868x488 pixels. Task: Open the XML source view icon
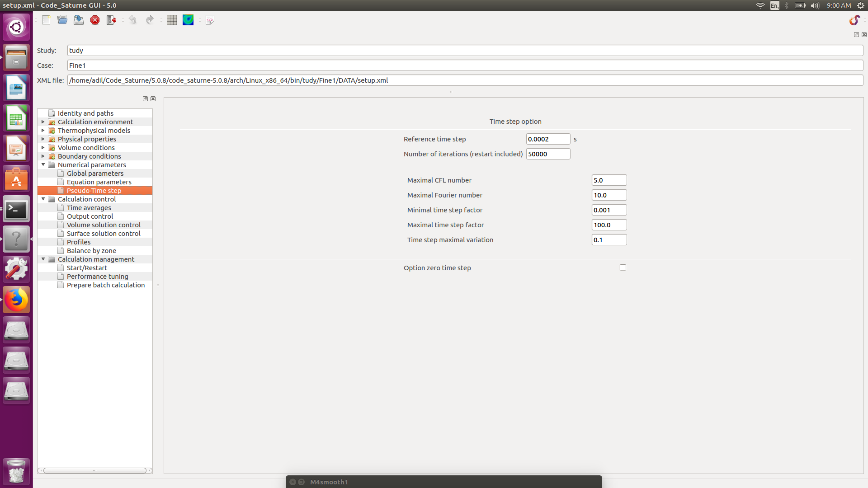pos(210,20)
